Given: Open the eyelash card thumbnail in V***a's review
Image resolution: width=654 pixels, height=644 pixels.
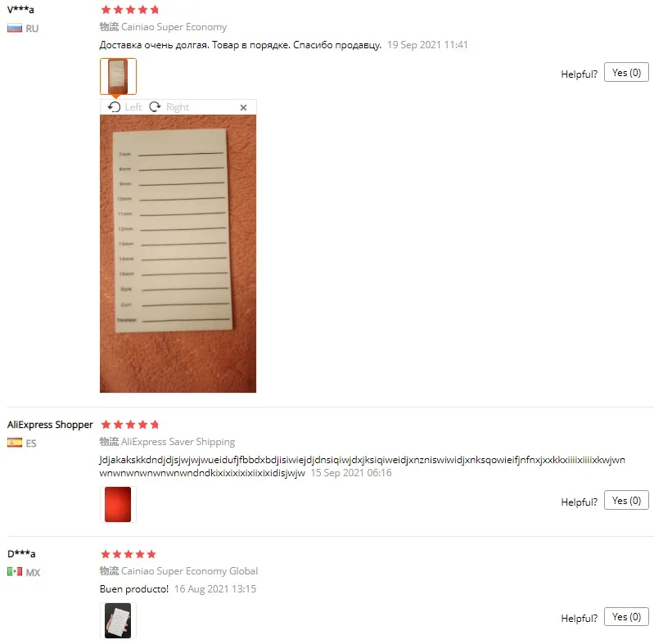Looking at the screenshot, I should coord(118,76).
